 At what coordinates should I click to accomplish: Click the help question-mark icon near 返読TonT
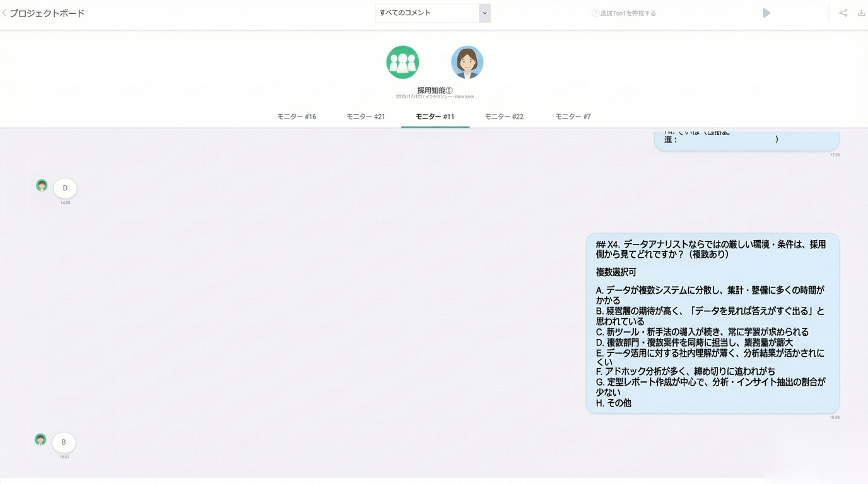pyautogui.click(x=594, y=12)
